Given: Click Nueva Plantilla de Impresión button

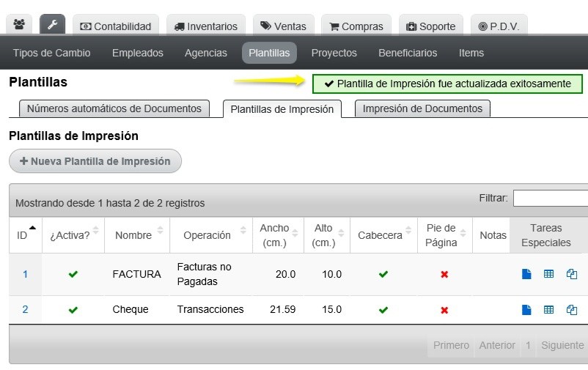Looking at the screenshot, I should point(95,161).
